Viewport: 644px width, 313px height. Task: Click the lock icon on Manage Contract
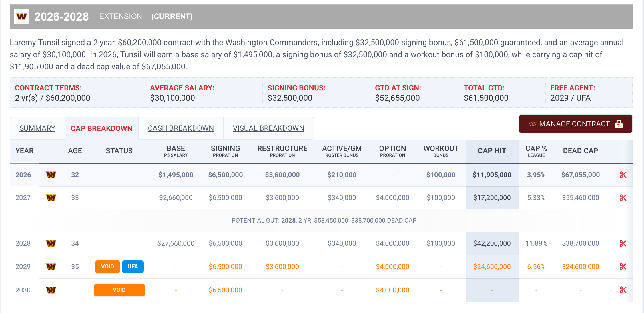pyautogui.click(x=619, y=124)
